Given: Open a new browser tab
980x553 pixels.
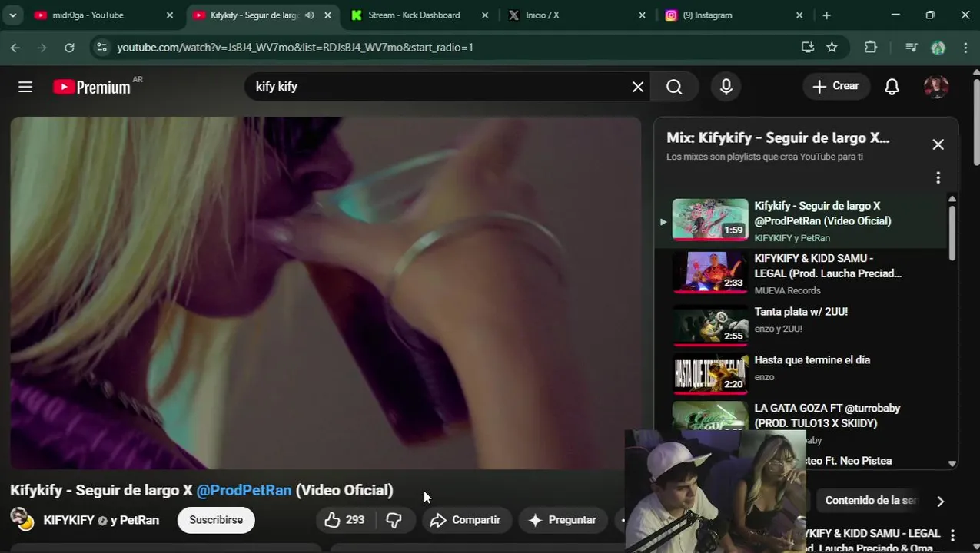Looking at the screenshot, I should click(826, 15).
